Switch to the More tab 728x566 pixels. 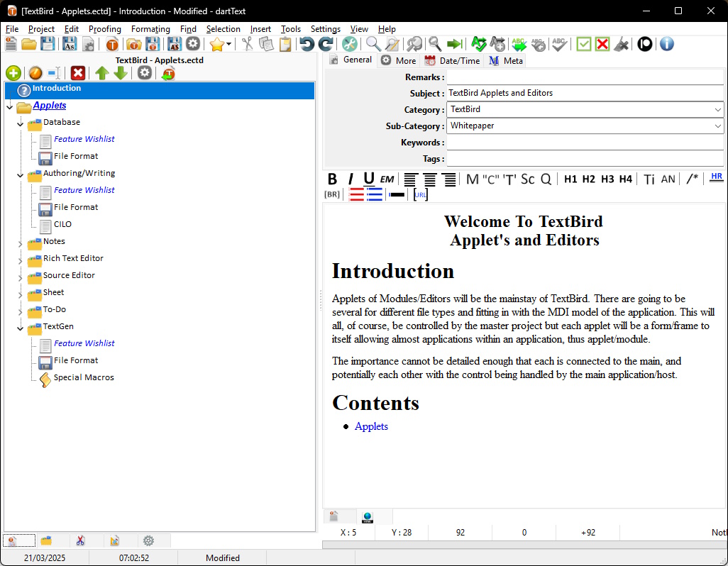click(x=399, y=60)
